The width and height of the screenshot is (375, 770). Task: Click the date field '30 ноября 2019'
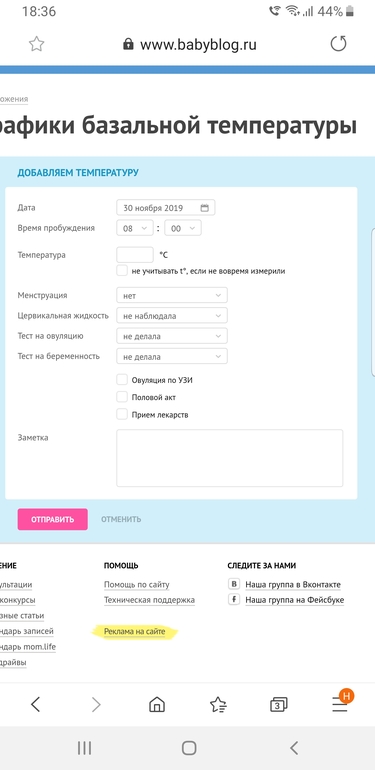165,208
